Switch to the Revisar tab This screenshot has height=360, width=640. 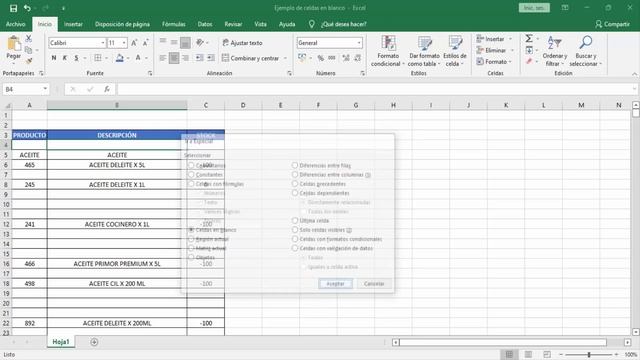click(233, 24)
